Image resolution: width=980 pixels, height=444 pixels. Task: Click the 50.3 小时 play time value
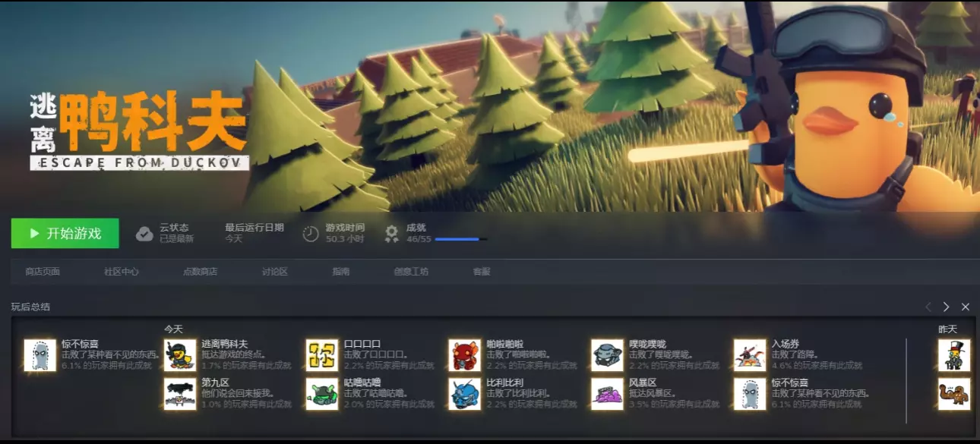pyautogui.click(x=345, y=238)
